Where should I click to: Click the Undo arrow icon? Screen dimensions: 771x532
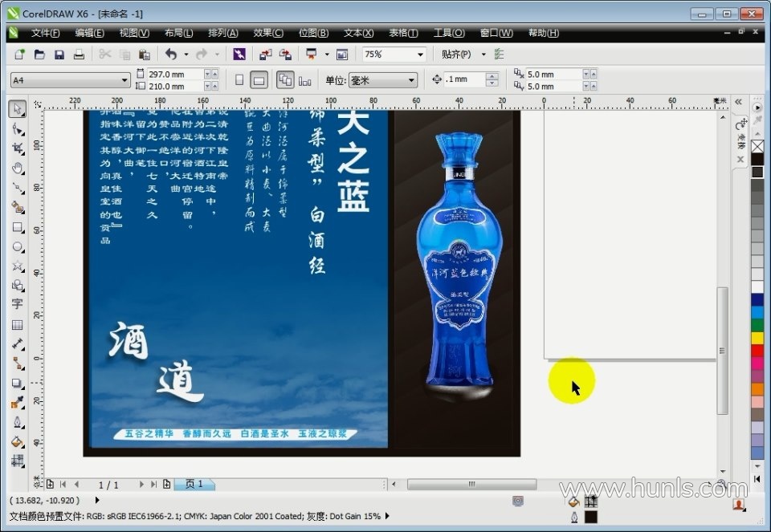170,55
